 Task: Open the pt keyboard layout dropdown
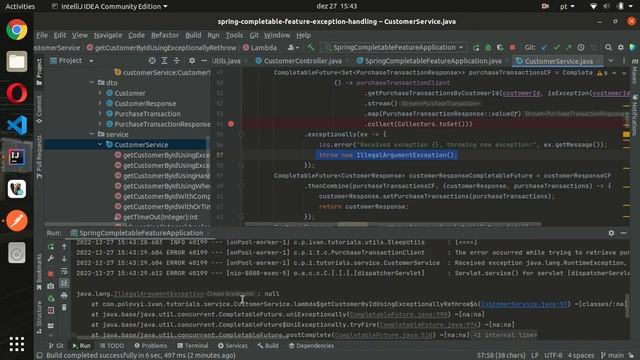pyautogui.click(x=567, y=6)
